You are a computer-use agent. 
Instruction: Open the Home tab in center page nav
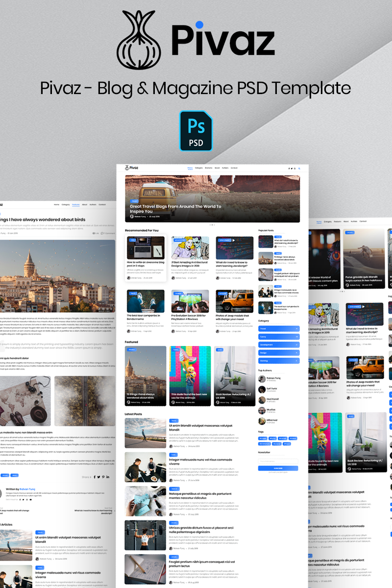190,168
